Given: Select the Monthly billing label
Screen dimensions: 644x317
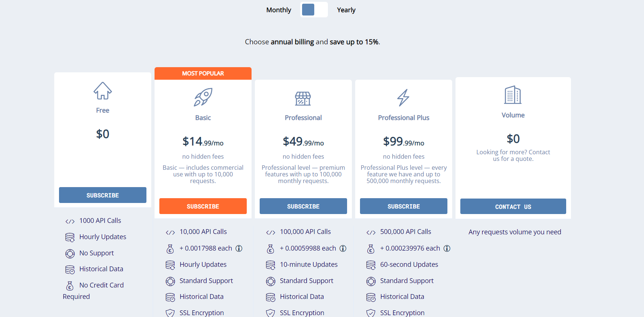Looking at the screenshot, I should pos(278,10).
